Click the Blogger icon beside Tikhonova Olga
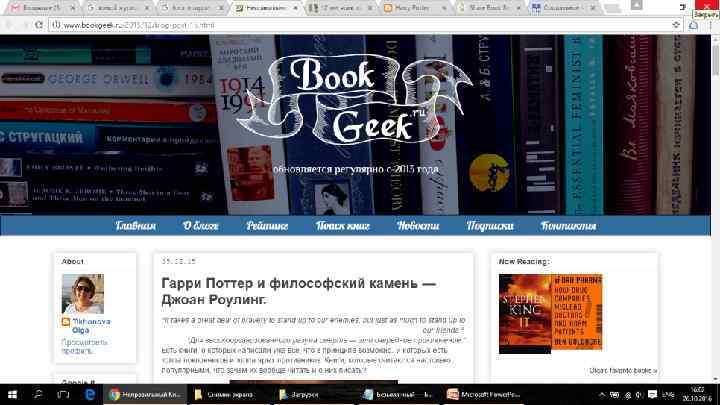Image resolution: width=720 pixels, height=405 pixels. pyautogui.click(x=66, y=322)
